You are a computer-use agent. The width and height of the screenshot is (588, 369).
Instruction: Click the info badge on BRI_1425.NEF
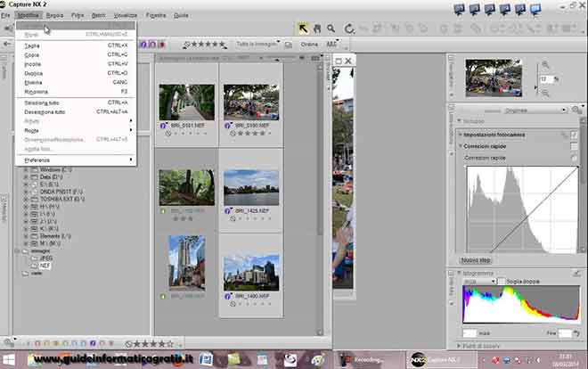click(227, 210)
